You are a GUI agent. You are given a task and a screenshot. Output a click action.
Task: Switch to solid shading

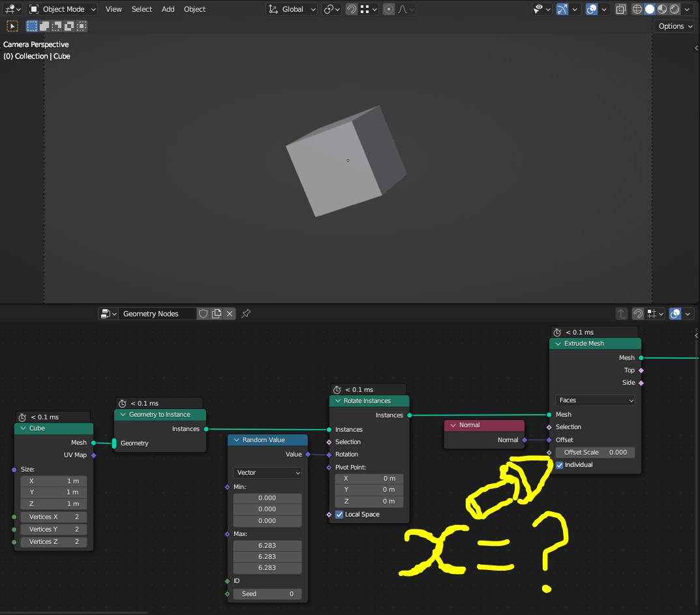point(650,9)
